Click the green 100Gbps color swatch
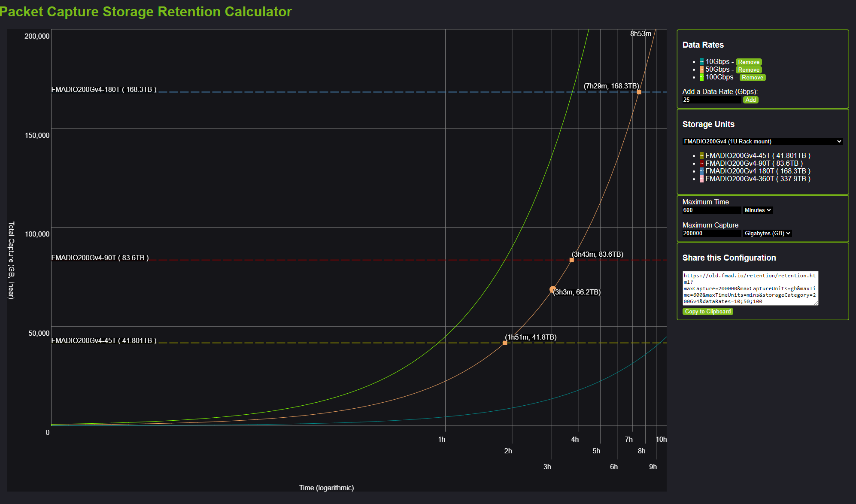856x504 pixels. [701, 77]
